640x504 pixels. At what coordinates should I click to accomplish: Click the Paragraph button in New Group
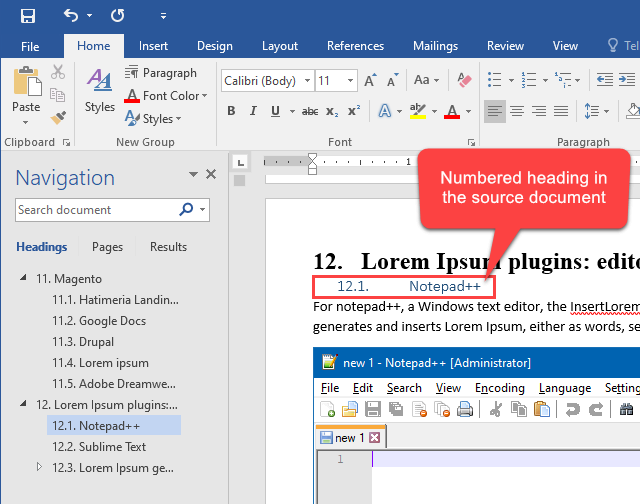pos(161,73)
